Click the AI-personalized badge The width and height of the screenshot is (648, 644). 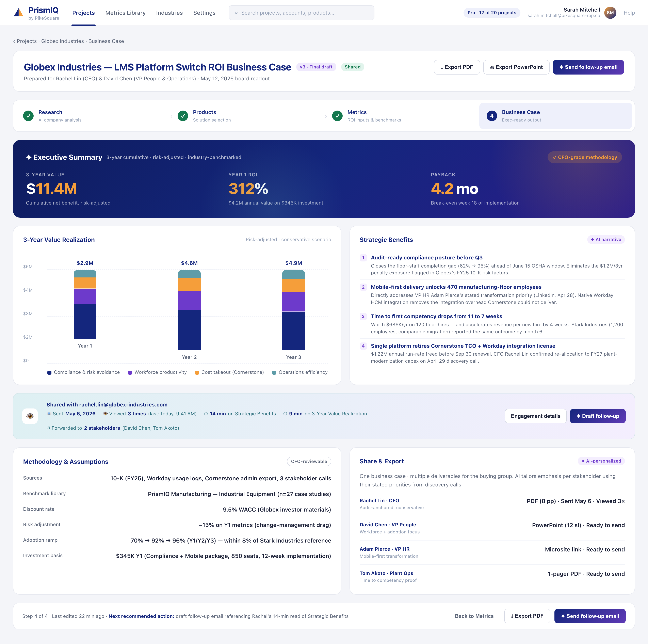click(601, 461)
